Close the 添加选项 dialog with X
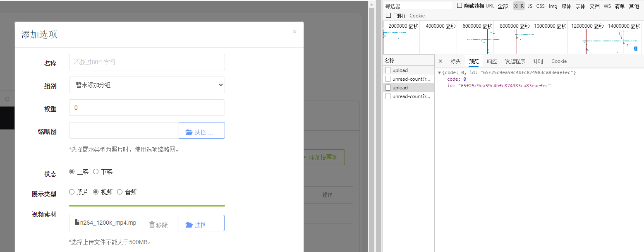 294,32
